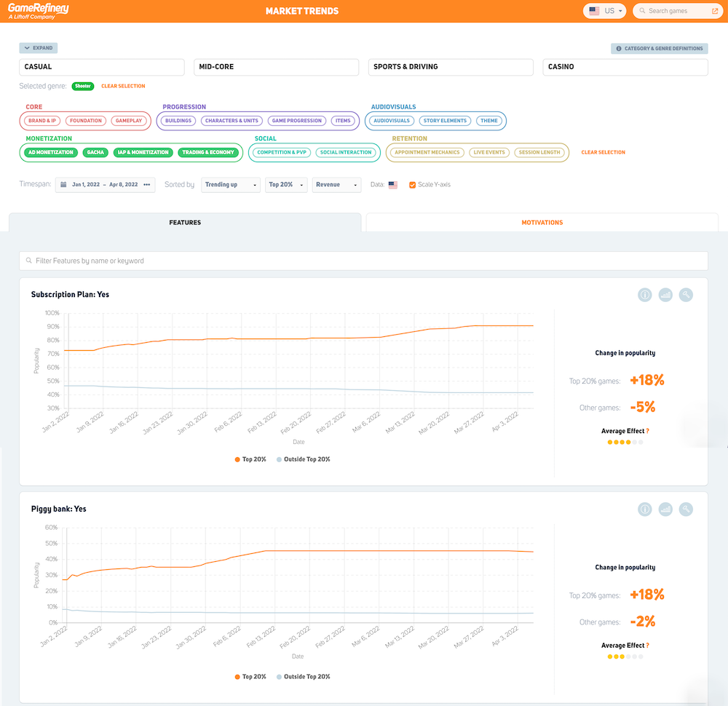This screenshot has height=706, width=728.
Task: Click calendar icon in timespan field
Action: [x=63, y=184]
